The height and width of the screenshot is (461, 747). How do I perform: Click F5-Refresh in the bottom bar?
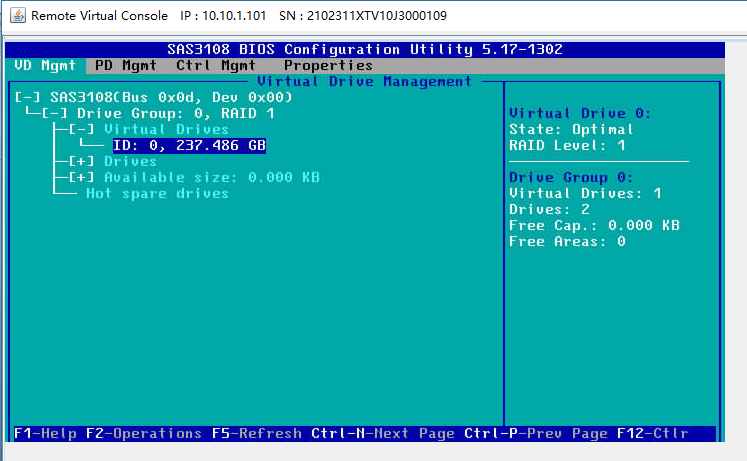coord(256,433)
